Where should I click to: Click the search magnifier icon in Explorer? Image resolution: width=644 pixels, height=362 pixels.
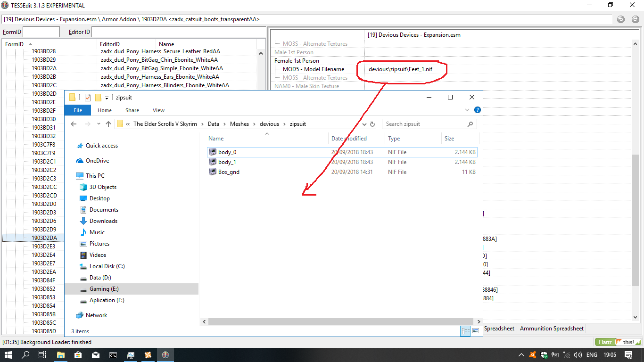coord(470,124)
